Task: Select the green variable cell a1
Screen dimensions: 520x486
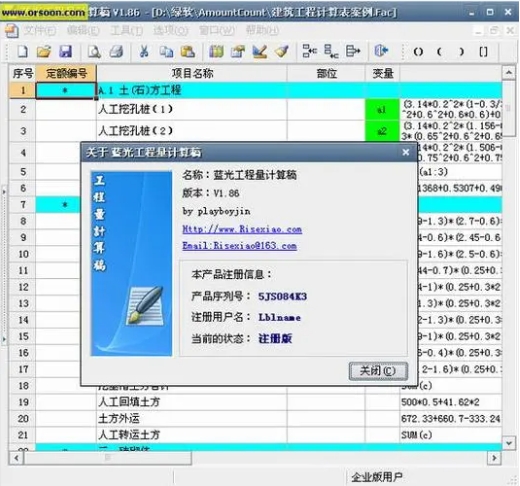Action: point(382,109)
